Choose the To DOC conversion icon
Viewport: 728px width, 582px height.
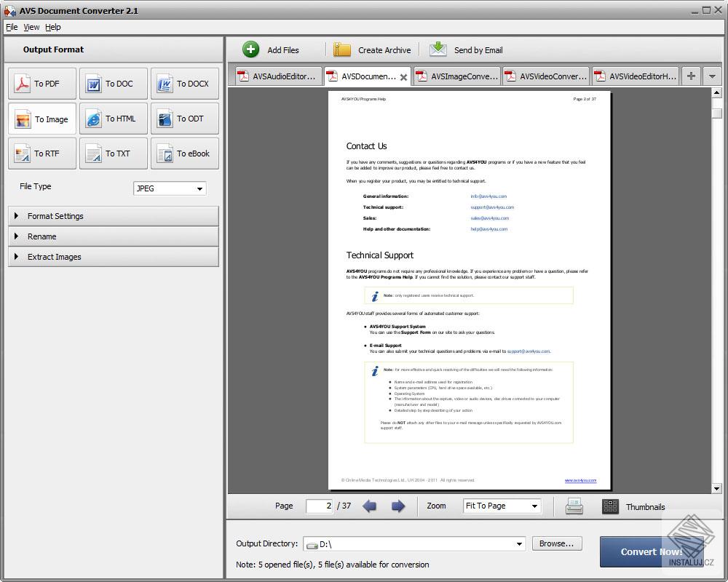[x=113, y=83]
